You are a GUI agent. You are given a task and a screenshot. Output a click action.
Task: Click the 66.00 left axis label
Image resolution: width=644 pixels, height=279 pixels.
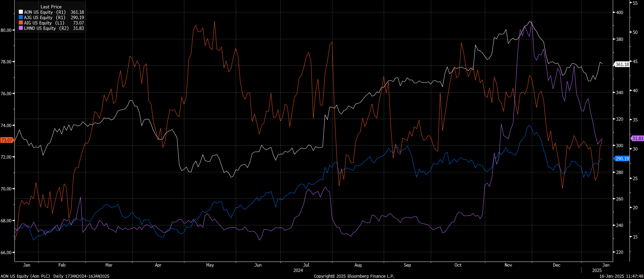click(x=6, y=253)
